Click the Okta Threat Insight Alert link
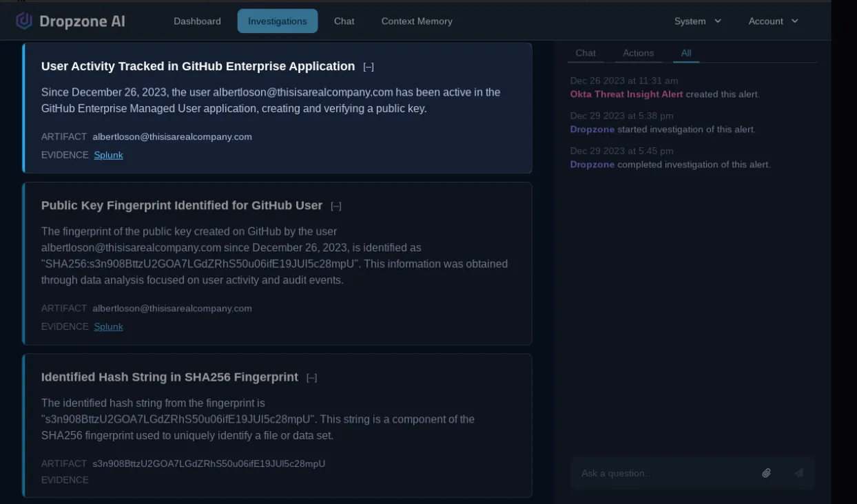The height and width of the screenshot is (504, 857). tap(627, 94)
